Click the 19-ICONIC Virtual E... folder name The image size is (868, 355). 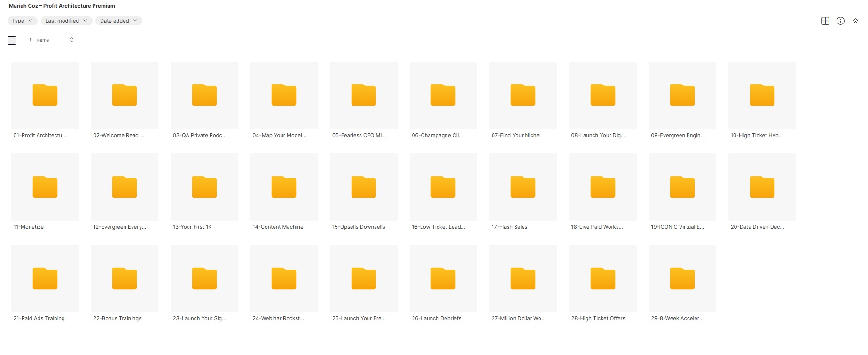tap(677, 227)
